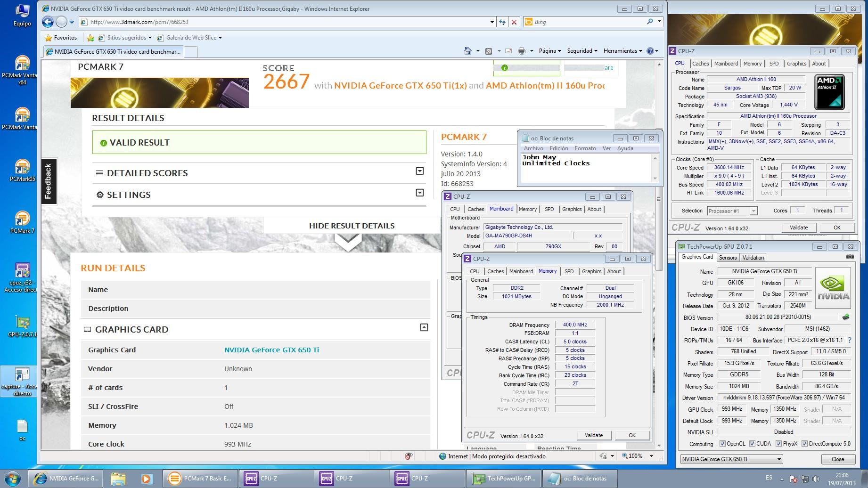The image size is (868, 488).
Task: Collapse GRAPHICS CARD section
Action: [x=424, y=327]
